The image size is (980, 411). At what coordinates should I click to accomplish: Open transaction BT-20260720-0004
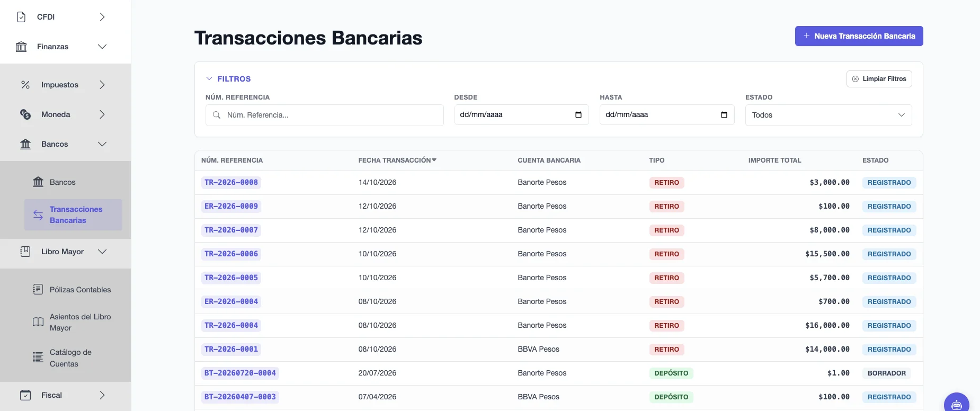point(240,373)
